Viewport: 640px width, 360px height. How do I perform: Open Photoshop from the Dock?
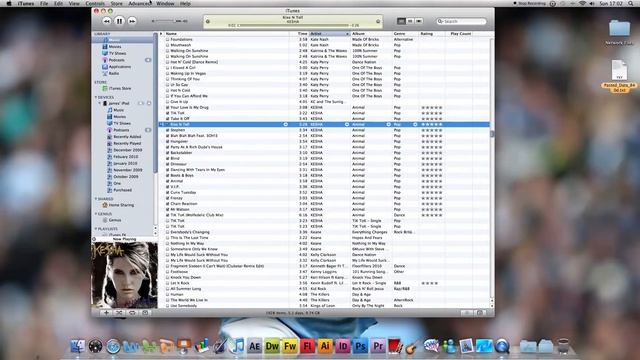pyautogui.click(x=360, y=347)
